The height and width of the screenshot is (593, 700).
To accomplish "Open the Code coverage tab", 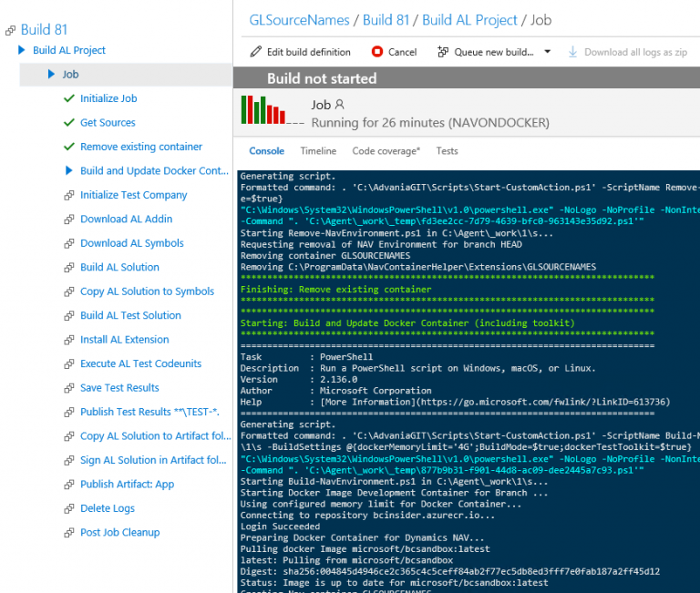I will [x=386, y=151].
